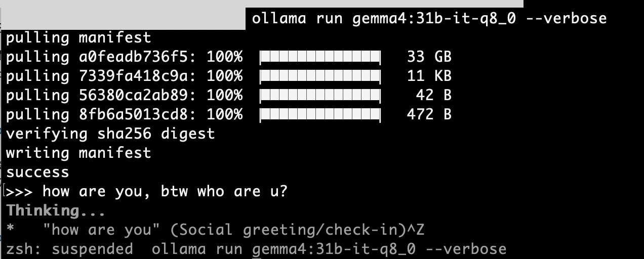Click the ollama run command at the top
644x259 pixels.
429,19
